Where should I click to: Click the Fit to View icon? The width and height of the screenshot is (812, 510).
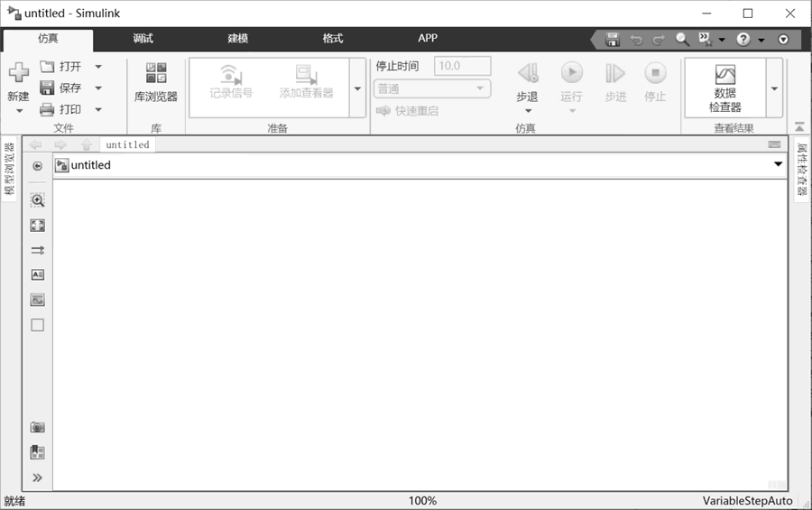[37, 225]
